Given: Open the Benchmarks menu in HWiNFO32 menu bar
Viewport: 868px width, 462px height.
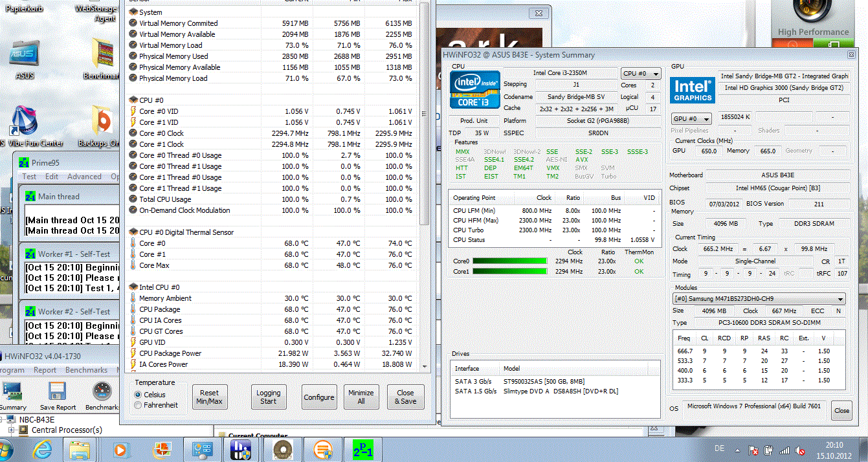Looking at the screenshot, I should [86, 370].
